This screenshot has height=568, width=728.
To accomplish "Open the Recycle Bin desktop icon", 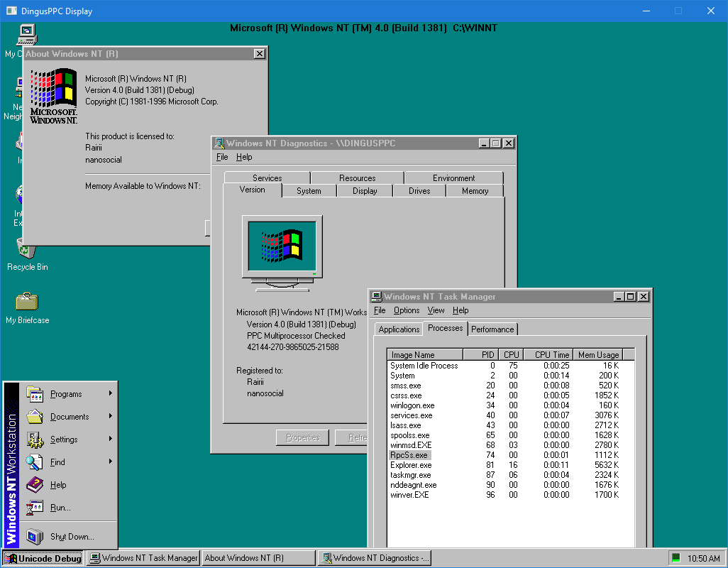I will tap(26, 250).
